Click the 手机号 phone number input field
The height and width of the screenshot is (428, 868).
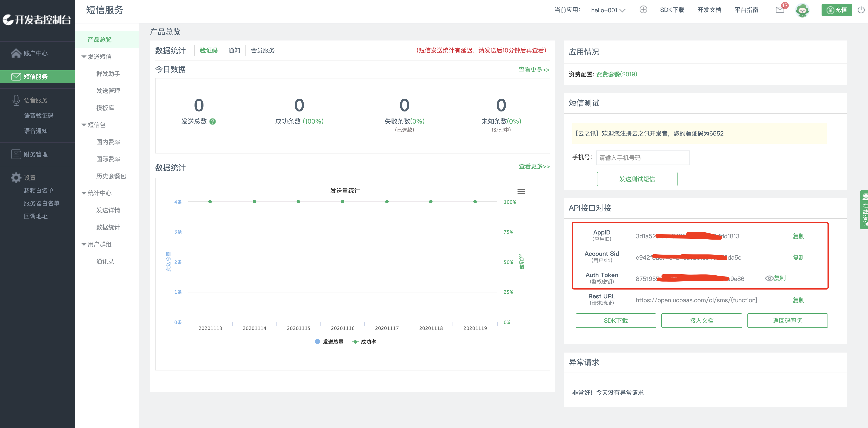click(x=643, y=158)
